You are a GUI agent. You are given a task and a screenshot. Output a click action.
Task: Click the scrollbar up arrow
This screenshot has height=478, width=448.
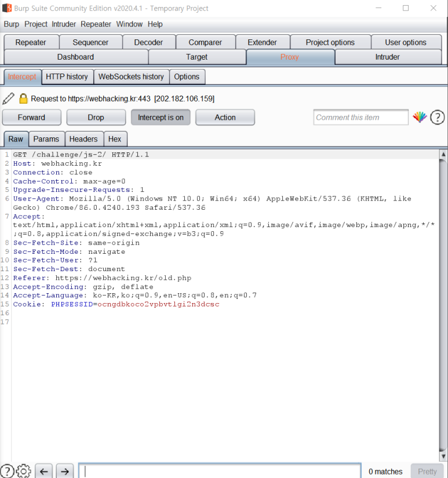(443, 154)
